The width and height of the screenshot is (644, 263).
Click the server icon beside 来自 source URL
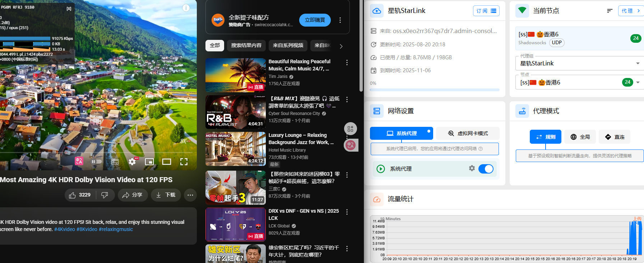[374, 31]
